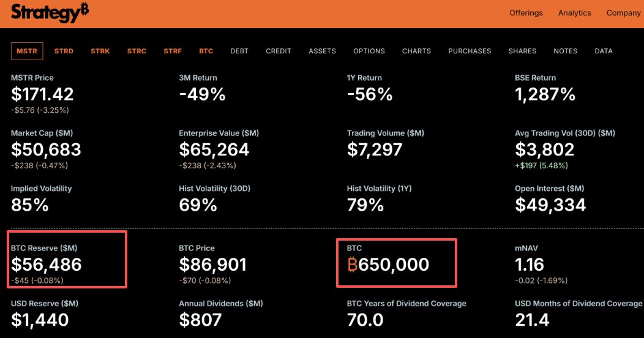
Task: Open the DATA tab
Action: (604, 51)
